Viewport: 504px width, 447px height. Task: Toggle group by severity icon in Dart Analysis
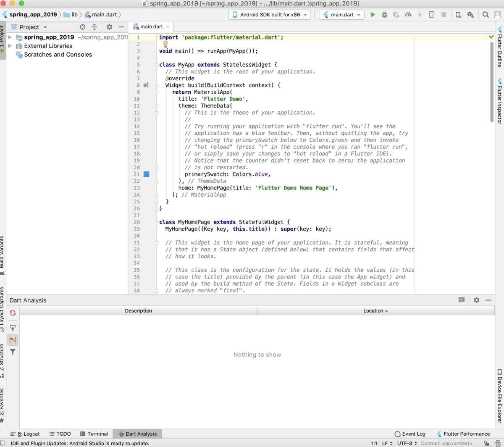[13, 340]
